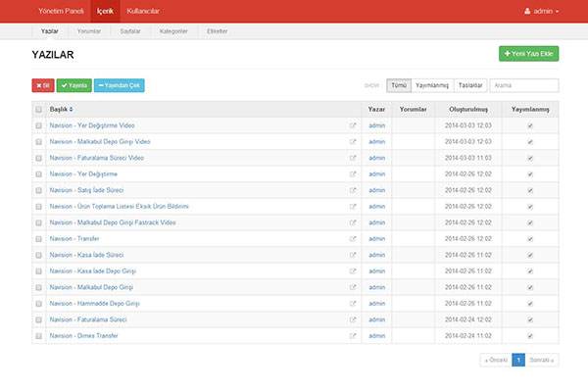Open post Navision - Hammadde Depo Girişi
Screen dimensions: 588x392
pyautogui.click(x=94, y=304)
